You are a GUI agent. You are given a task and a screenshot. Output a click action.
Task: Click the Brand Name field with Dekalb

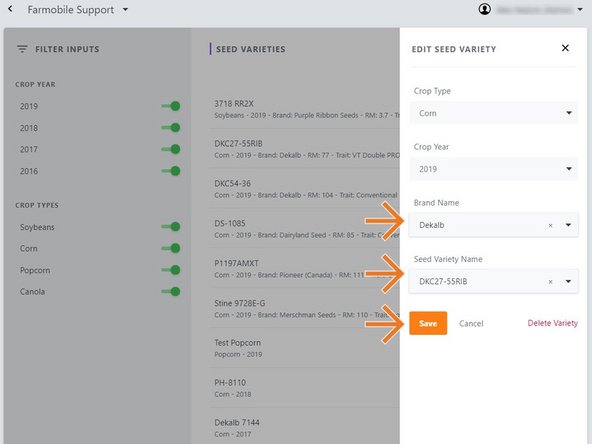coord(493,225)
